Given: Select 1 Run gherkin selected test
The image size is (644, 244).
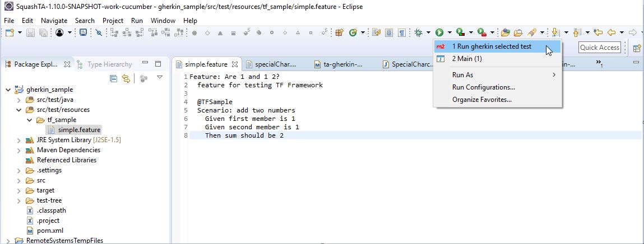Looking at the screenshot, I should point(497,47).
